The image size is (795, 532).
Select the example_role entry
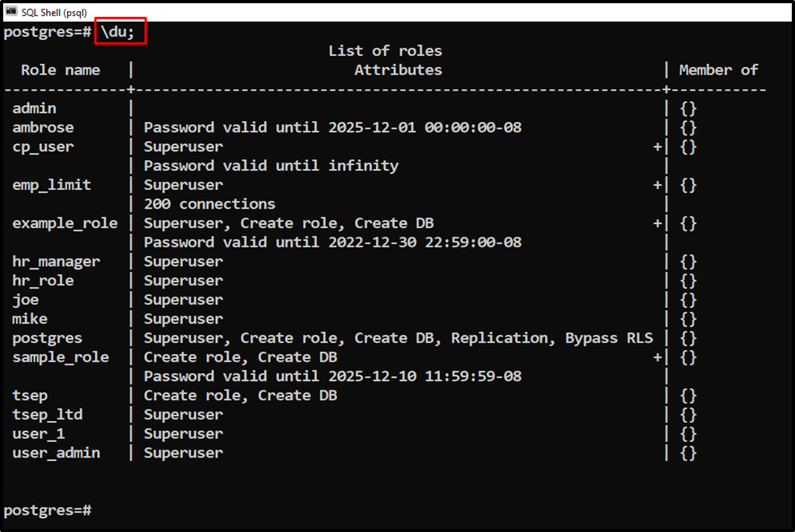point(65,222)
